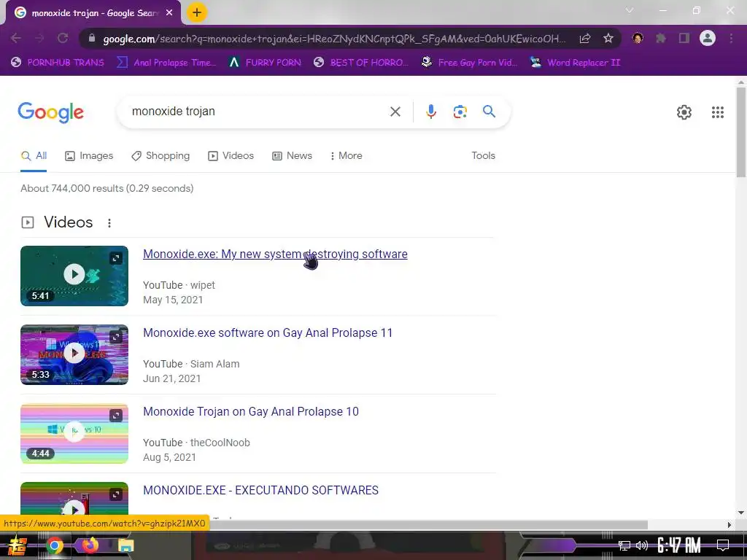
Task: Expand the More search filters menu
Action: [x=347, y=156]
